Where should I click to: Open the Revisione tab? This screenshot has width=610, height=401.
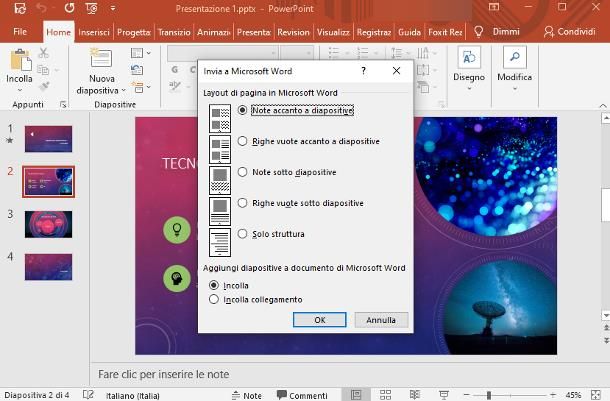coord(293,32)
